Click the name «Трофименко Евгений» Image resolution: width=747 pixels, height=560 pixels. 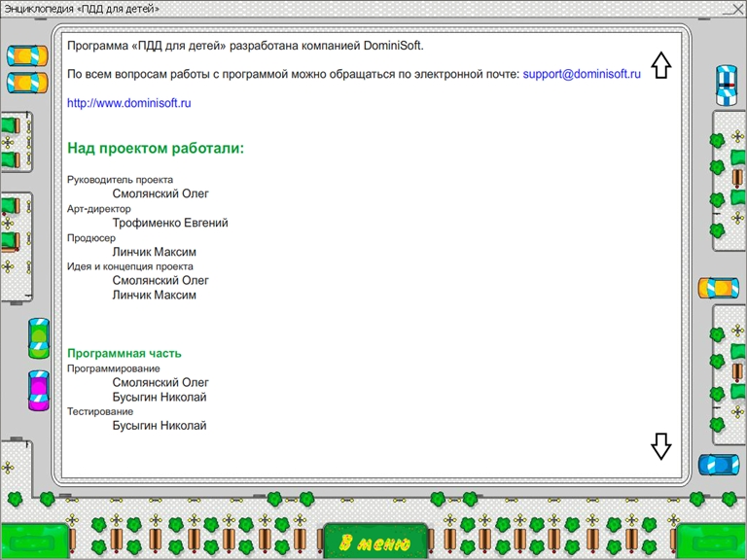coord(170,223)
